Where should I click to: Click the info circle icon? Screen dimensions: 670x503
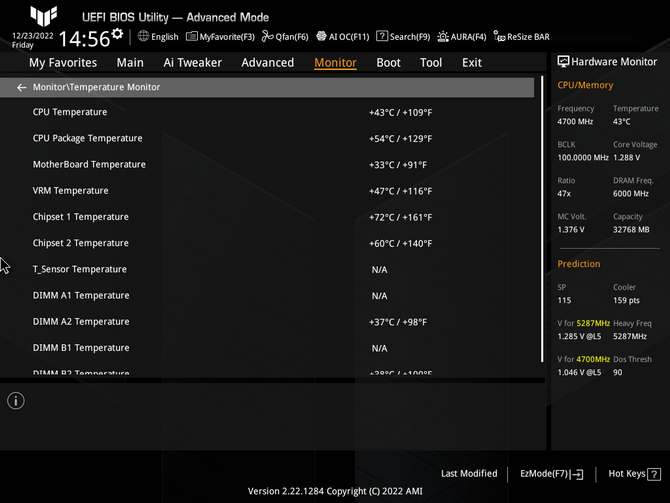coord(16,401)
